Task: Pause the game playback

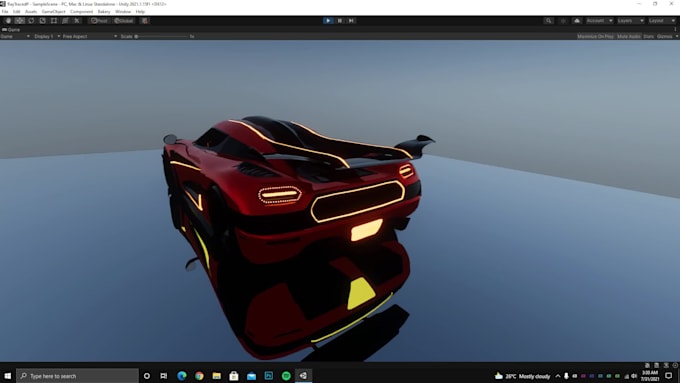Action: pyautogui.click(x=340, y=20)
